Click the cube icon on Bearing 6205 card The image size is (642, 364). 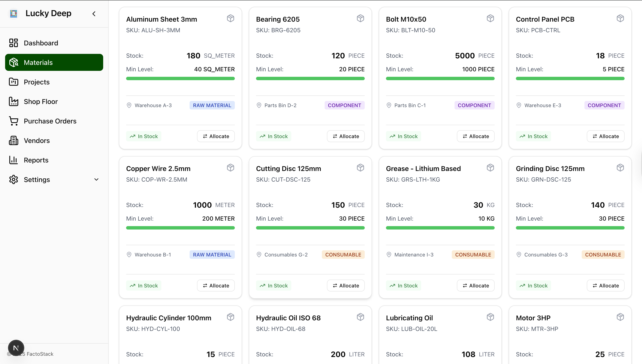[x=360, y=18]
